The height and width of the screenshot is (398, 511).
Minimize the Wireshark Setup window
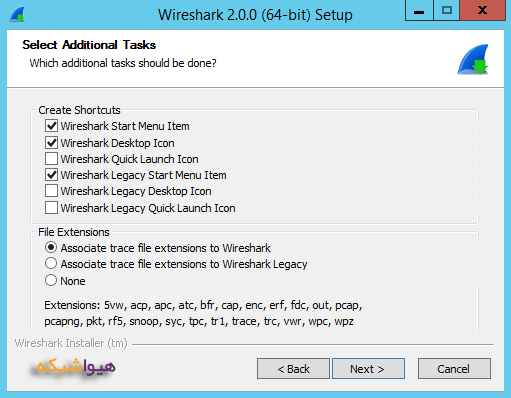[419, 11]
